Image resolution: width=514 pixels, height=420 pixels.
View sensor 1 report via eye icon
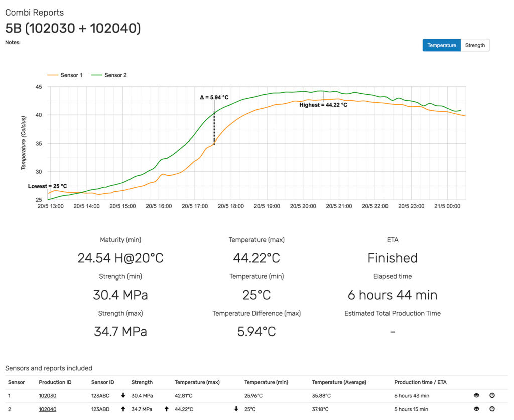coord(477,395)
